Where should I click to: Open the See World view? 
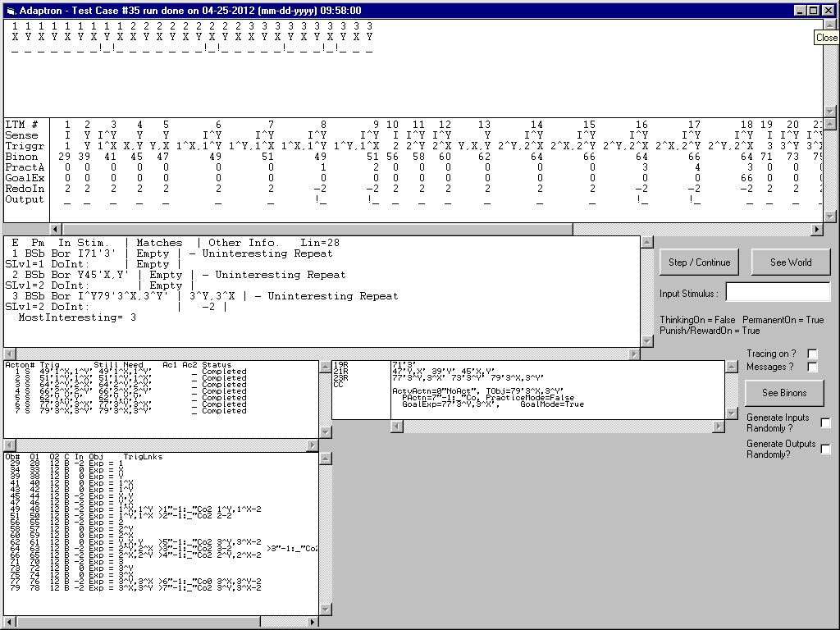[791, 262]
